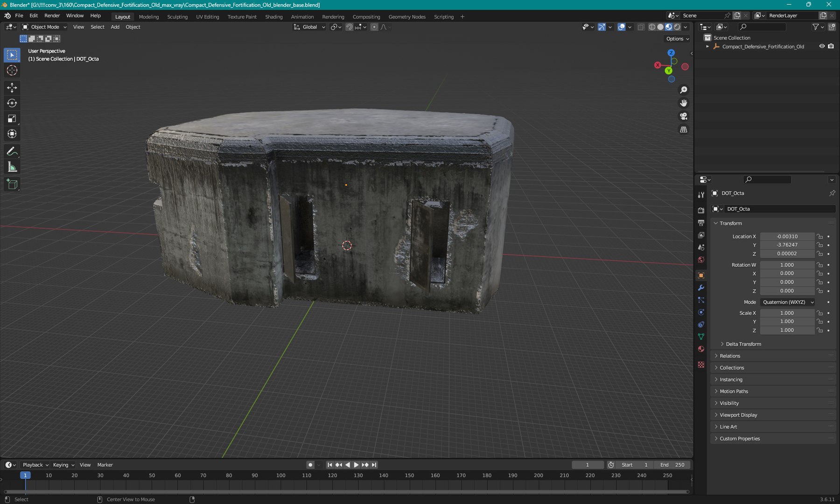Select the Cursor tool in toolbar

[12, 70]
